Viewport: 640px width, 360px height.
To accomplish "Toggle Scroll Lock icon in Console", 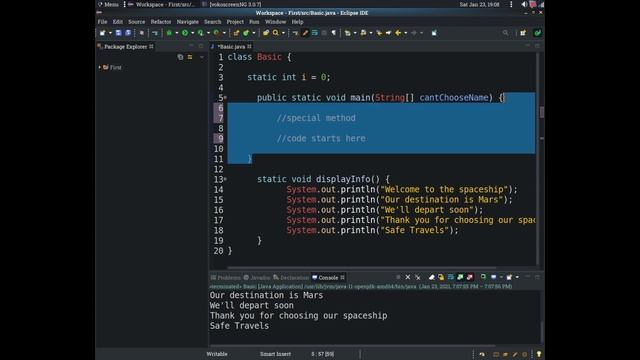I will [x=441, y=277].
